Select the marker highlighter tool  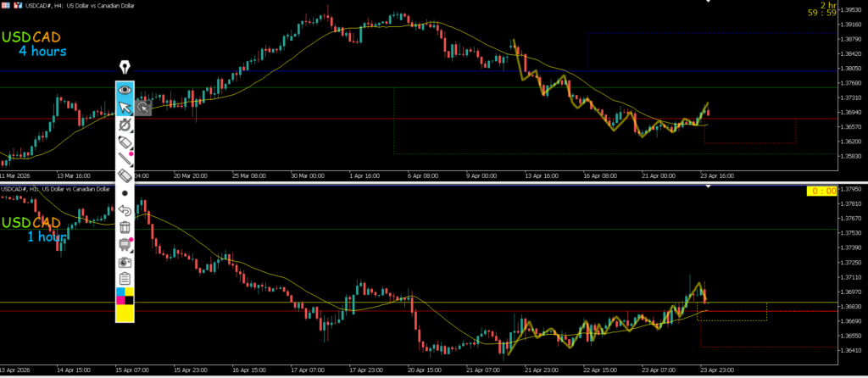(125, 141)
